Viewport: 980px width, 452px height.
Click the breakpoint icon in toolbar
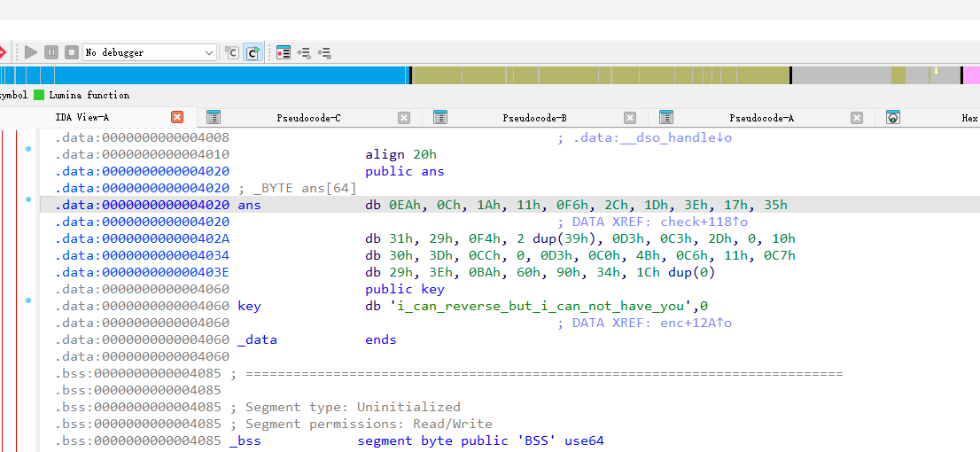click(2, 52)
